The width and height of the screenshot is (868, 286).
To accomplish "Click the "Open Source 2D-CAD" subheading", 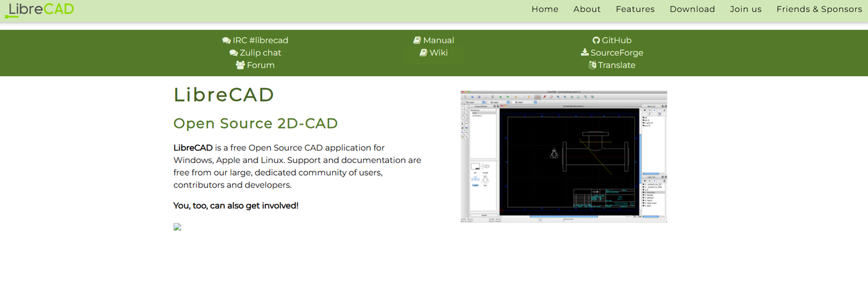I will [x=256, y=123].
